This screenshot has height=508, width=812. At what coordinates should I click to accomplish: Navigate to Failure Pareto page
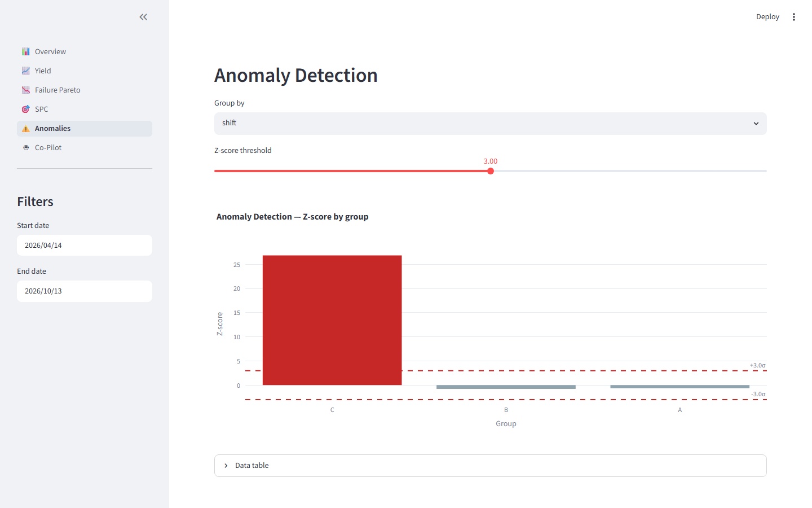point(85,90)
